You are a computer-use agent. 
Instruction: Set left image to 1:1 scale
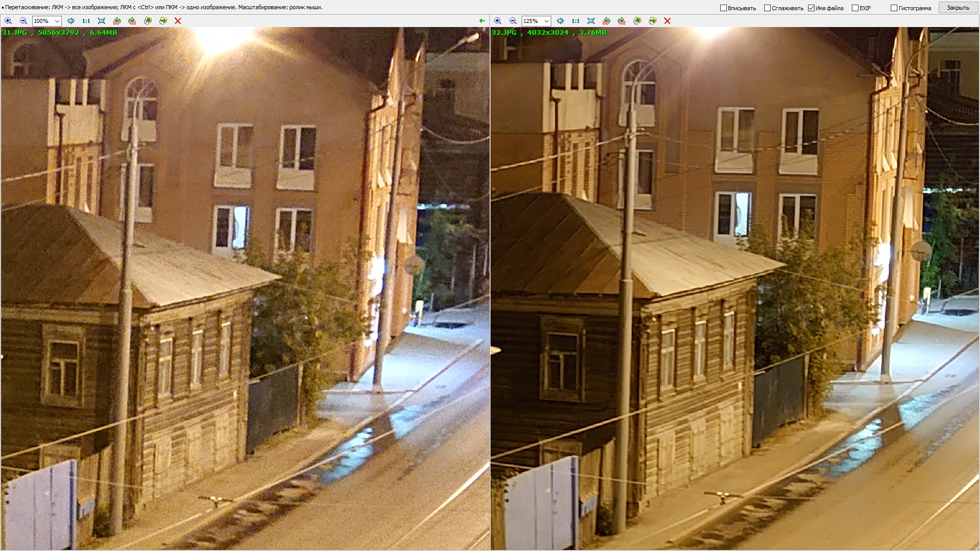click(x=86, y=21)
